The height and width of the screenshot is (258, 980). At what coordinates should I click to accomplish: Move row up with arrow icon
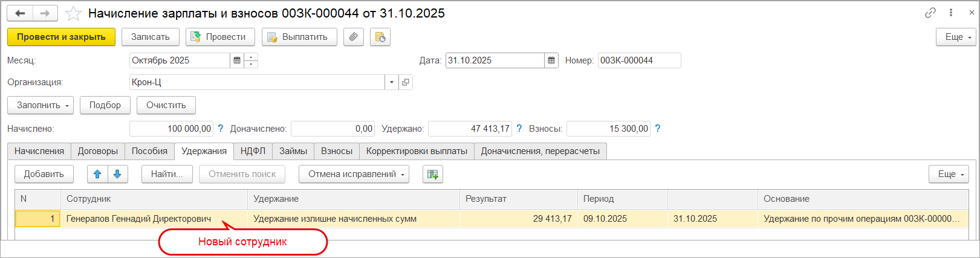point(97,174)
